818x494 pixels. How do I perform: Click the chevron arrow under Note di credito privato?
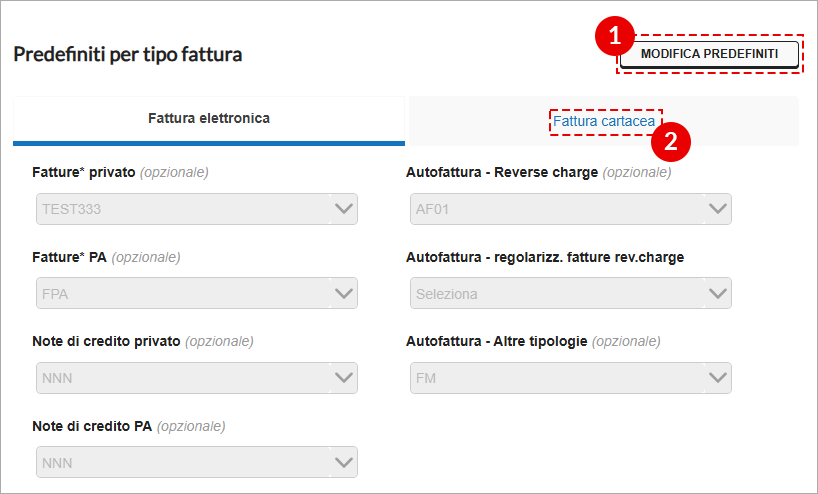point(344,378)
